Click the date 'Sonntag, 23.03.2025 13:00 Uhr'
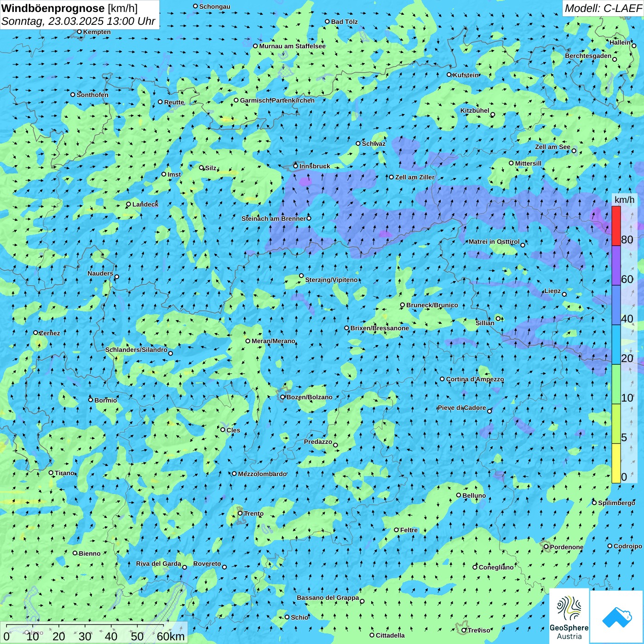 [78, 21]
